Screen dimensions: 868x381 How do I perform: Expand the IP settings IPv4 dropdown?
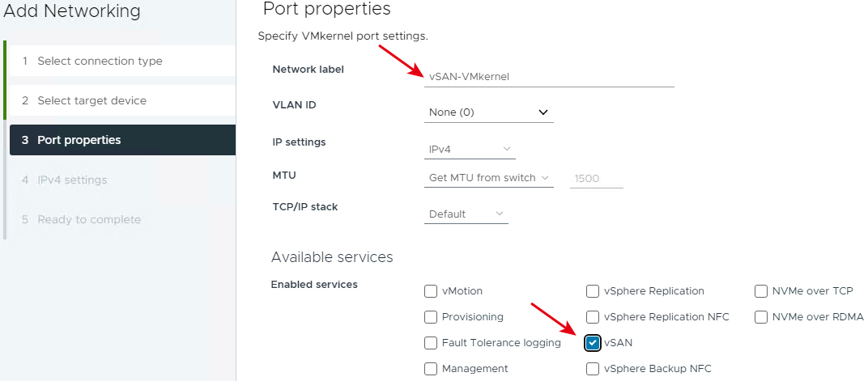pos(470,149)
